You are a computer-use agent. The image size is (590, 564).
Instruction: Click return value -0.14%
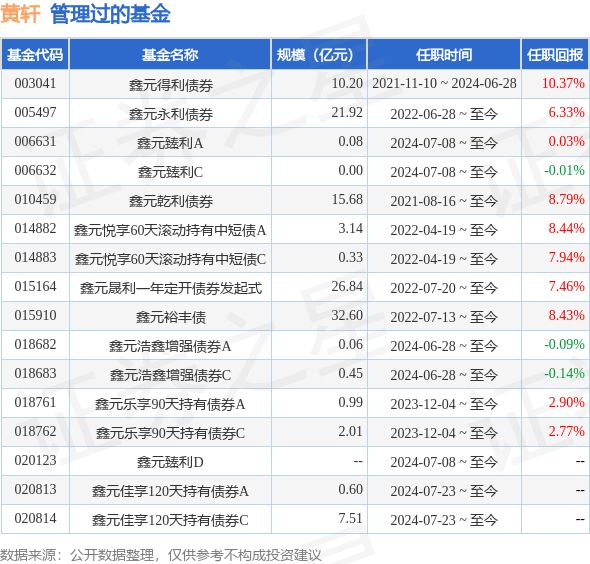(x=564, y=373)
